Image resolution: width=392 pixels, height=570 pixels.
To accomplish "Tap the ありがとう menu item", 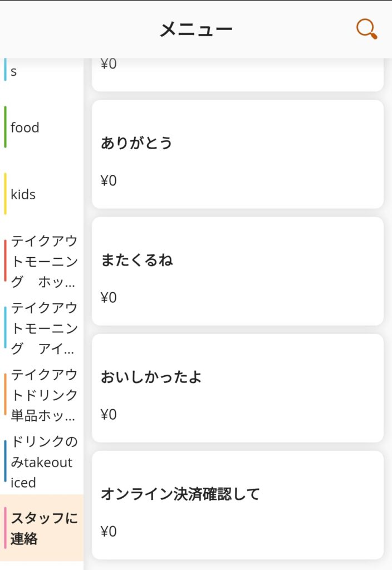I will 237,154.
